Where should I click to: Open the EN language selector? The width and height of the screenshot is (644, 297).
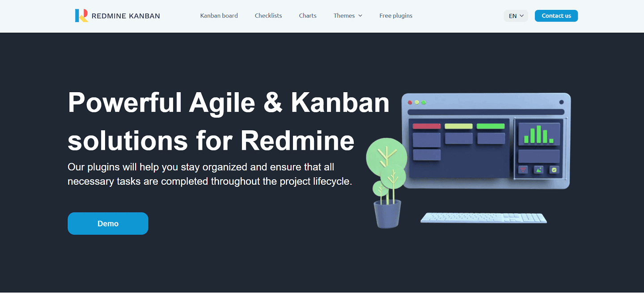click(515, 16)
